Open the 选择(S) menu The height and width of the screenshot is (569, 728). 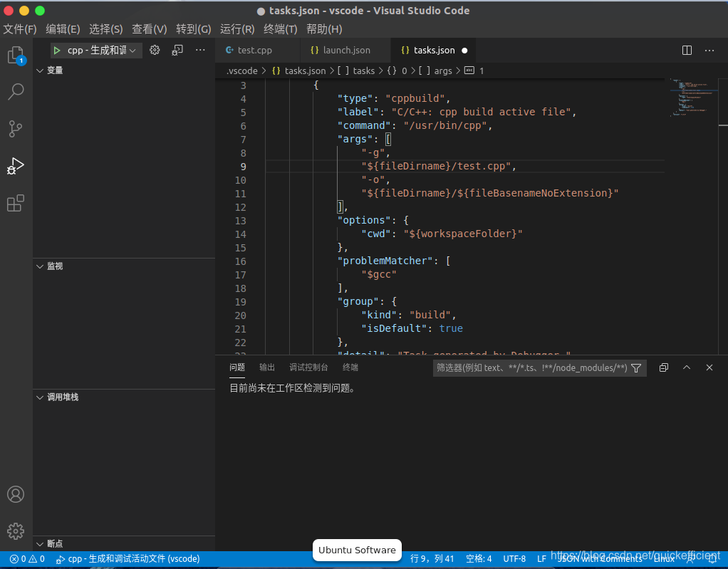click(x=106, y=29)
